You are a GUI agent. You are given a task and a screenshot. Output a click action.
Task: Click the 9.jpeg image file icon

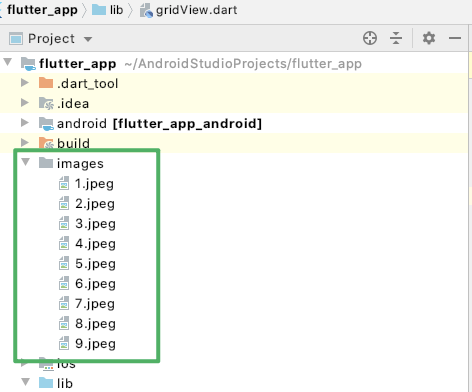[x=64, y=343]
